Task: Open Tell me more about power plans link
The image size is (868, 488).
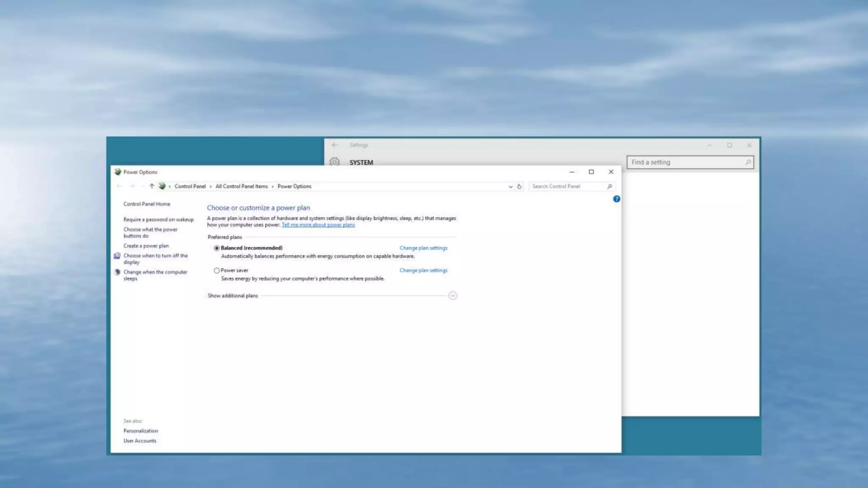Action: tap(318, 225)
